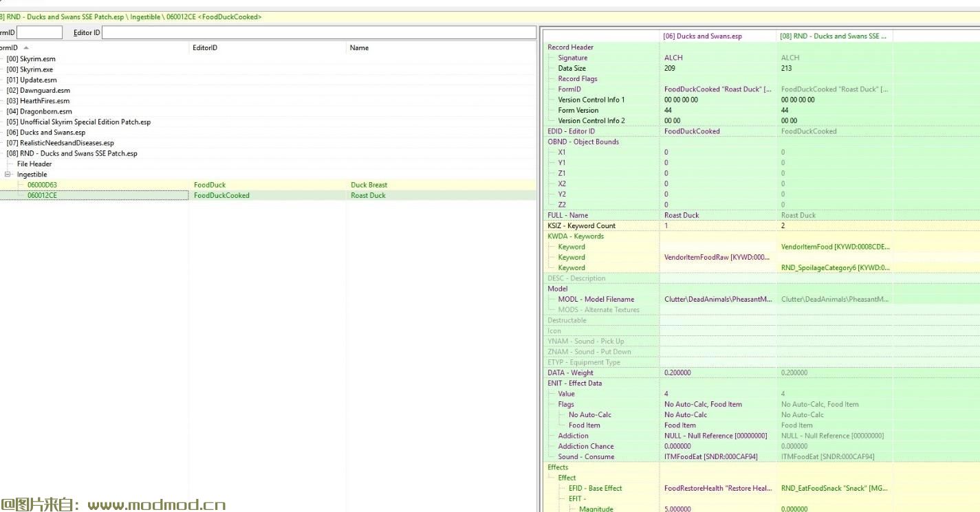The height and width of the screenshot is (512, 980).
Task: Select the MODS - Alternate Textures row
Action: coord(598,310)
